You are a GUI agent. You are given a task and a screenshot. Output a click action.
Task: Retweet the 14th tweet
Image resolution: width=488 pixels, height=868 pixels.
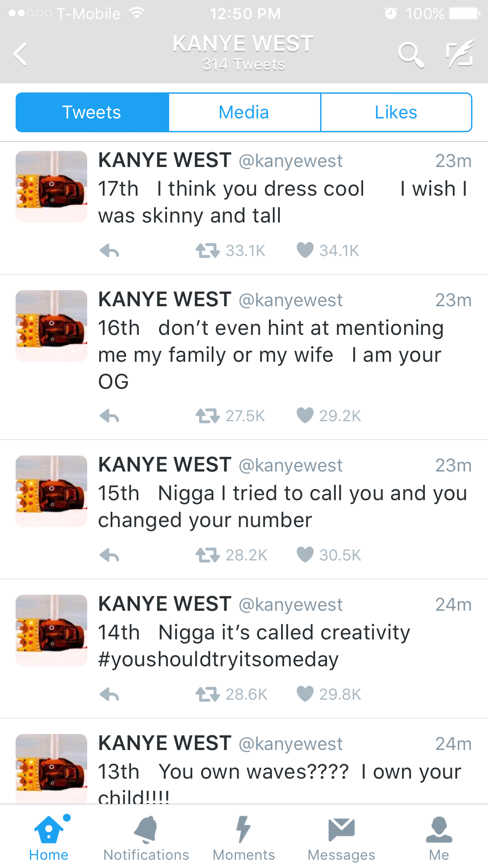coord(207,694)
